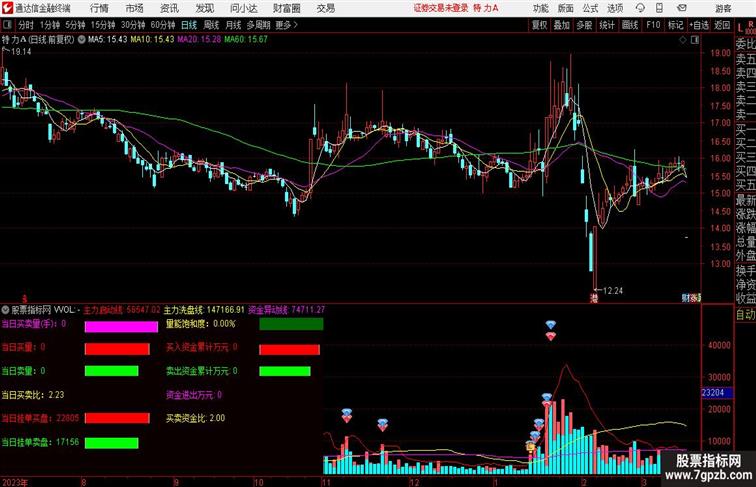Open the 版面 menu
756x487 pixels.
point(566,8)
